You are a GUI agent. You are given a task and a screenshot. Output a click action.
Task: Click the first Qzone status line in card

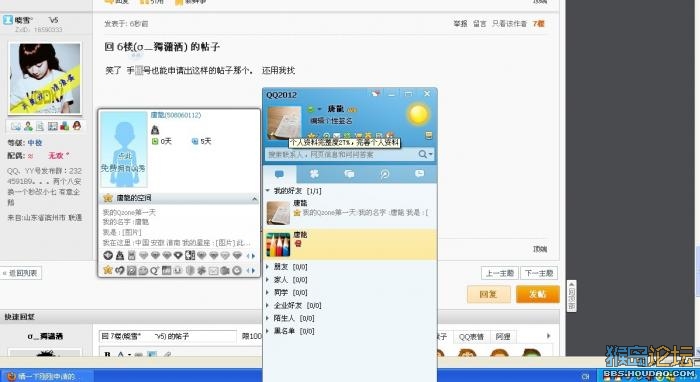click(129, 212)
